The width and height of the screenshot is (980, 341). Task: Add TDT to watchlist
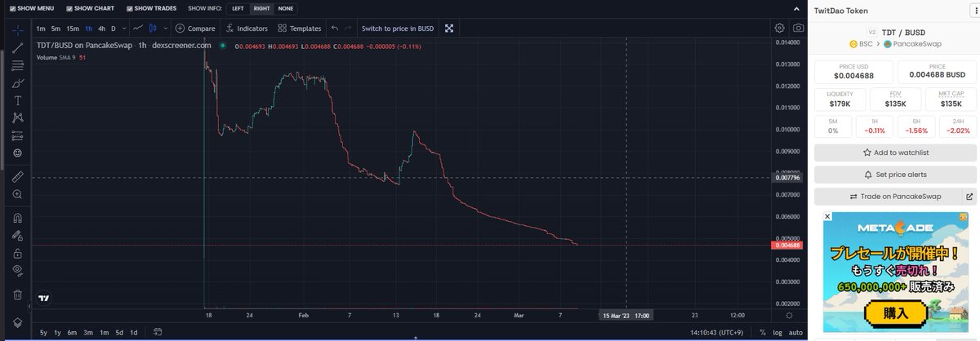[896, 153]
